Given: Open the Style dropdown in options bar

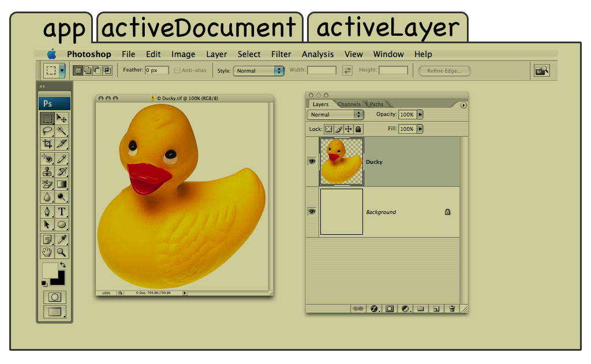Looking at the screenshot, I should tap(259, 71).
